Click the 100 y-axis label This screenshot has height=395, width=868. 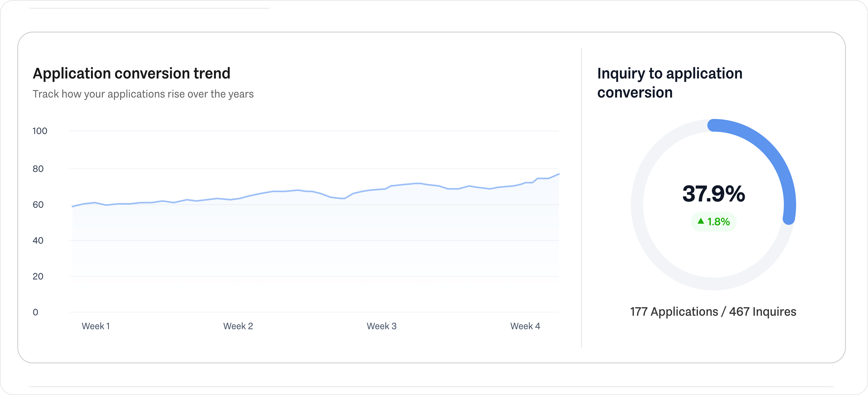40,131
